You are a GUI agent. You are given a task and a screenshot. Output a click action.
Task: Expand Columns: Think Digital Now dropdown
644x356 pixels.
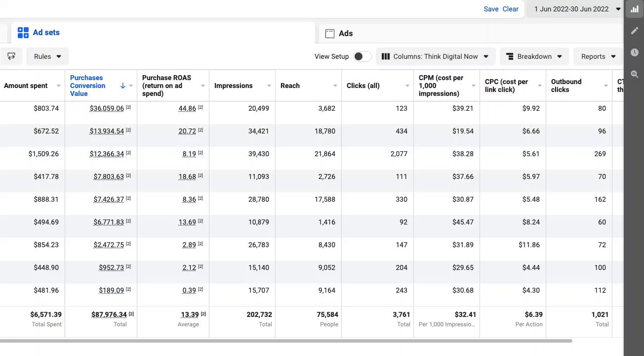tap(435, 56)
